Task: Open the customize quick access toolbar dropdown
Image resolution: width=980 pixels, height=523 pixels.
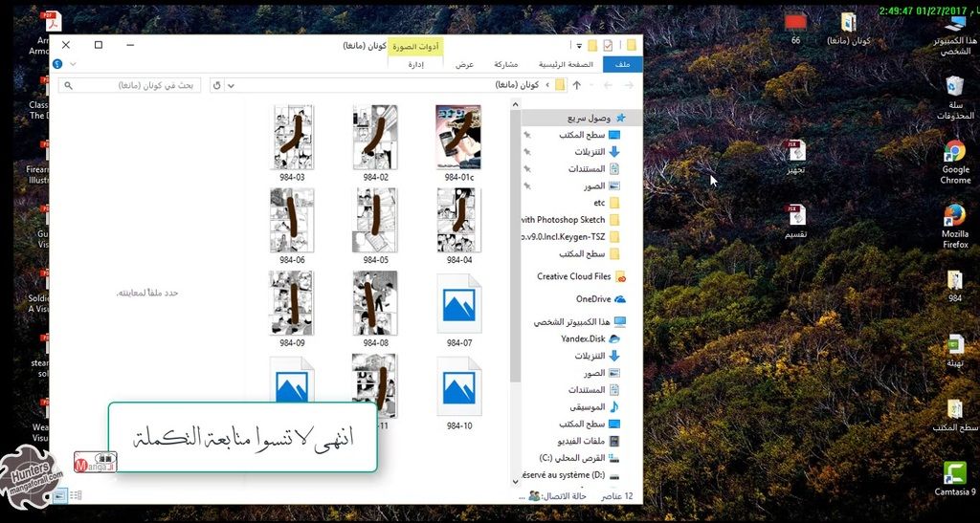Action: pyautogui.click(x=579, y=46)
